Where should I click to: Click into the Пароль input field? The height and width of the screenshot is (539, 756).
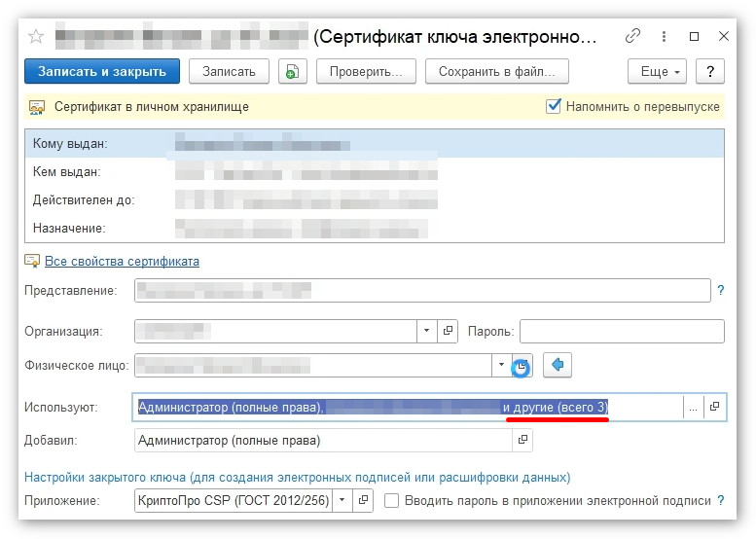[622, 331]
